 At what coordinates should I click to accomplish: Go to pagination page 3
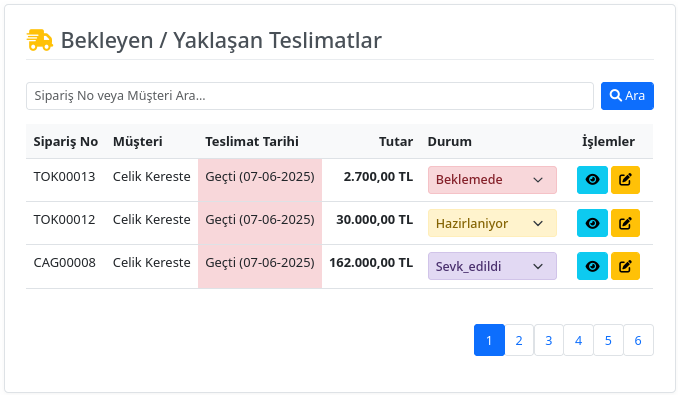(x=549, y=340)
